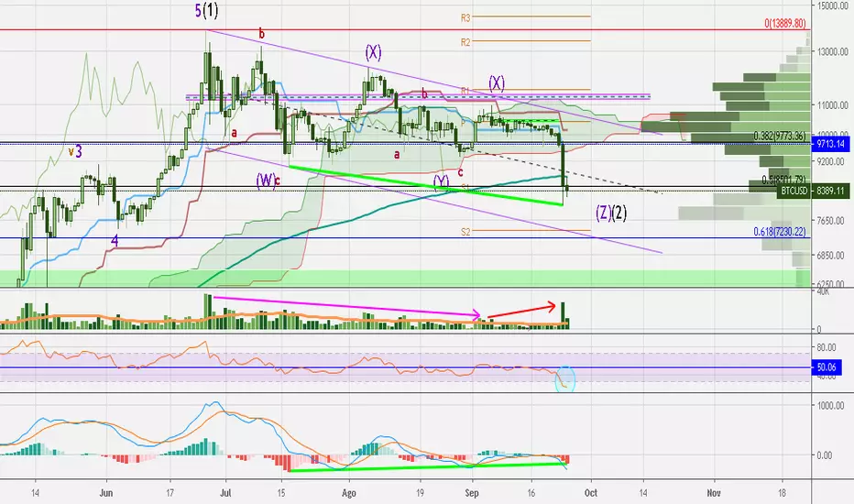Screen dimensions: 854x504
Task: Click the 16 date label on time axis
Action: coord(531,493)
